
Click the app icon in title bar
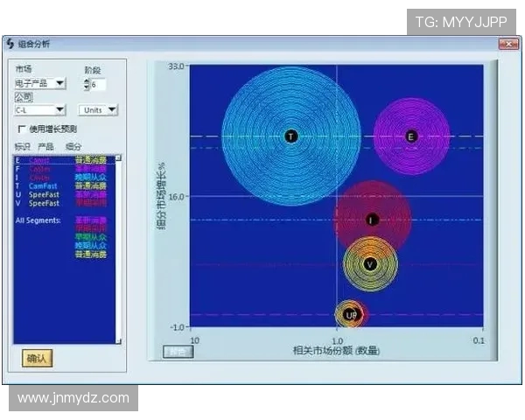11,45
